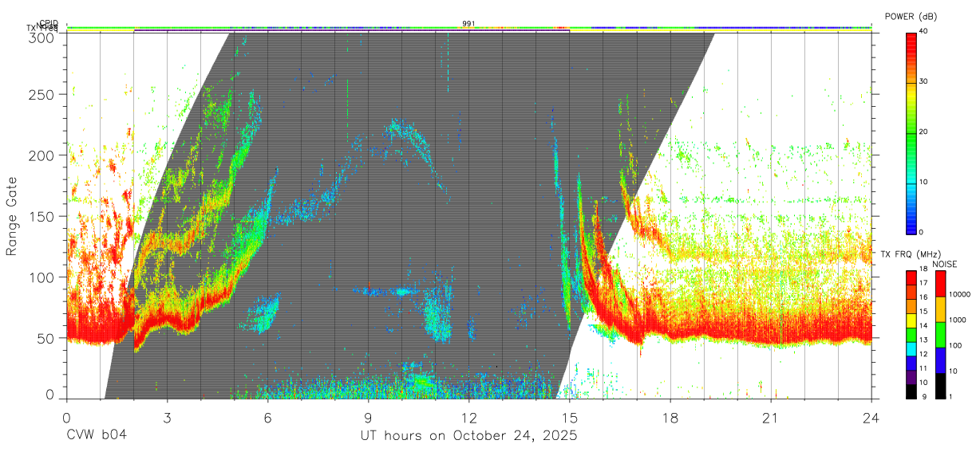Viewport: 980px width, 452px height.
Task: Select the '6' UT hour tick label
Action: 267,417
